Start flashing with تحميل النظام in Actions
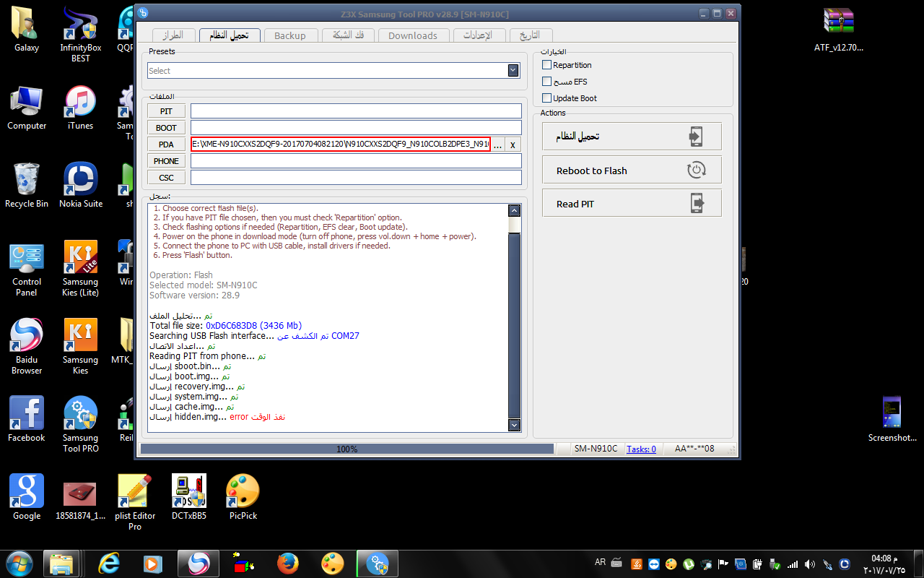 tap(632, 137)
